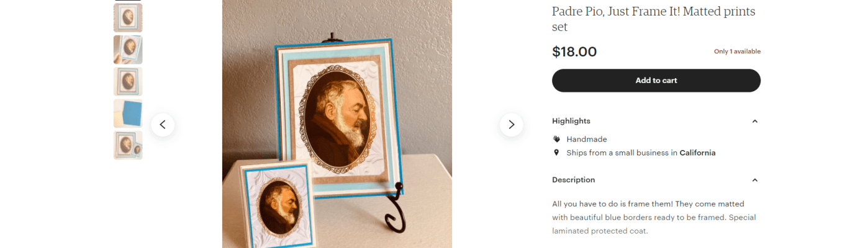Open the main Padre Pio product photo
Screen dimensions: 868x248
tap(337, 124)
